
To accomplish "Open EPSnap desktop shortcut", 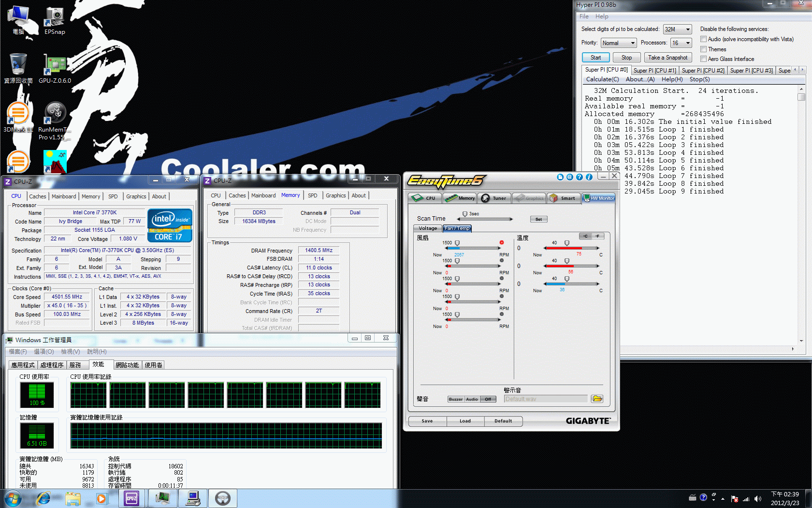I will click(55, 21).
